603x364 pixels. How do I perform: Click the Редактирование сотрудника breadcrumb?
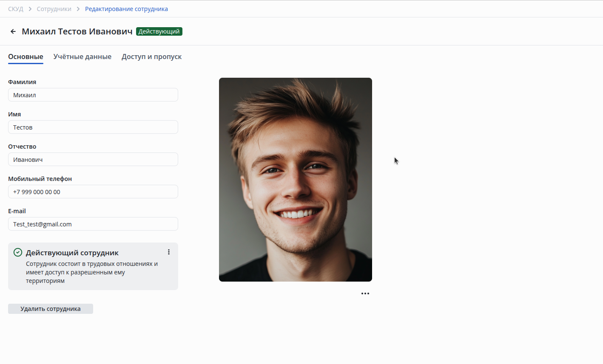(126, 9)
